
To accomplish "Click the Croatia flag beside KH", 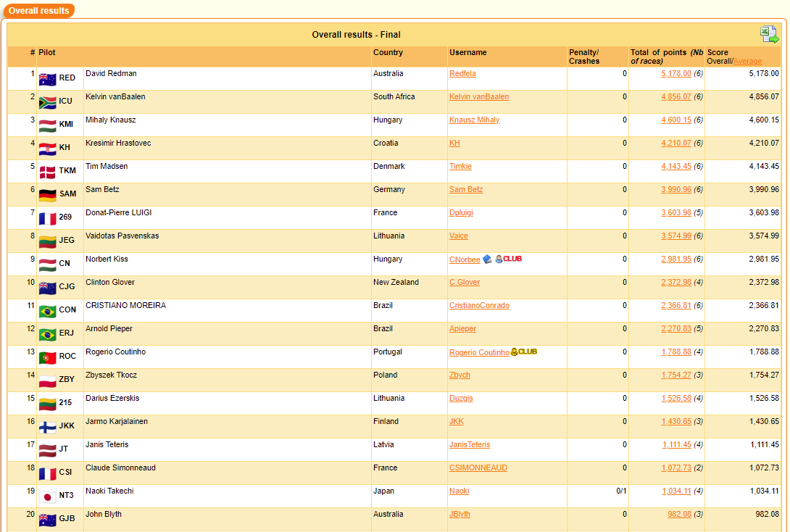I will tap(47, 149).
